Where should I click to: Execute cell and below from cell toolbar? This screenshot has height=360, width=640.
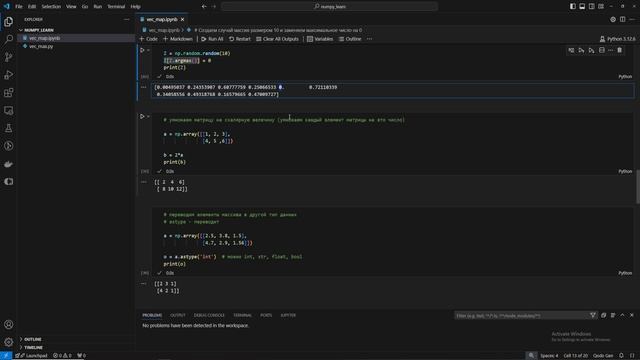tap(591, 50)
